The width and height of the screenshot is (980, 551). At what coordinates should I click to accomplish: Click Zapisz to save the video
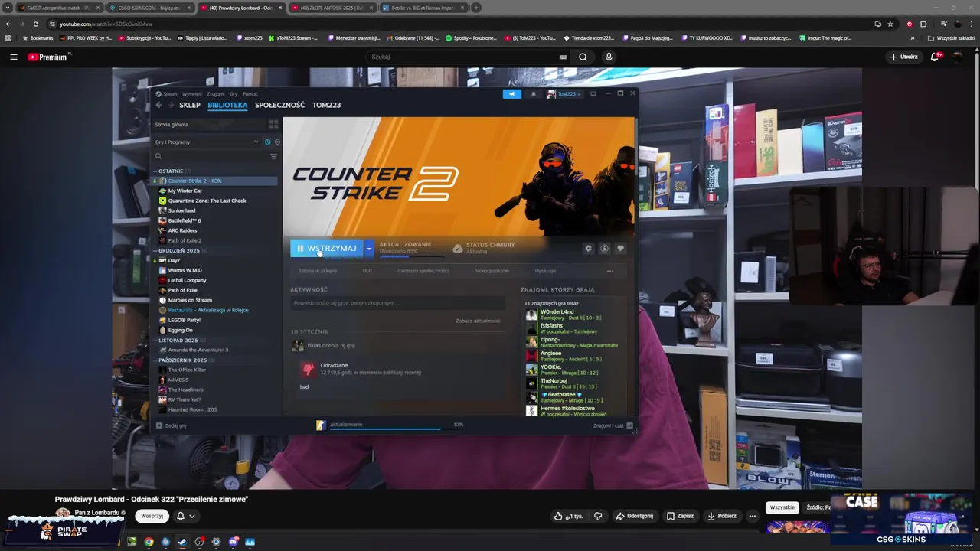pyautogui.click(x=680, y=516)
